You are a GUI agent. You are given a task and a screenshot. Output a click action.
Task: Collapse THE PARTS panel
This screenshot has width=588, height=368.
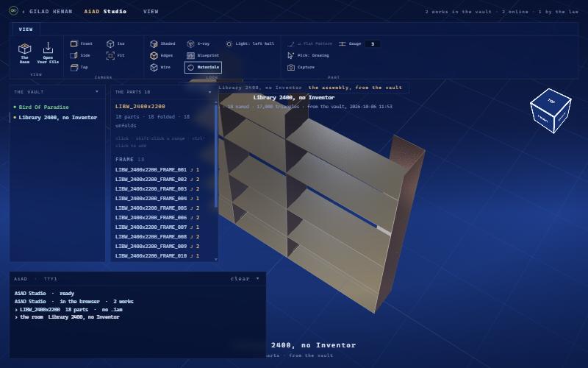pos(209,91)
